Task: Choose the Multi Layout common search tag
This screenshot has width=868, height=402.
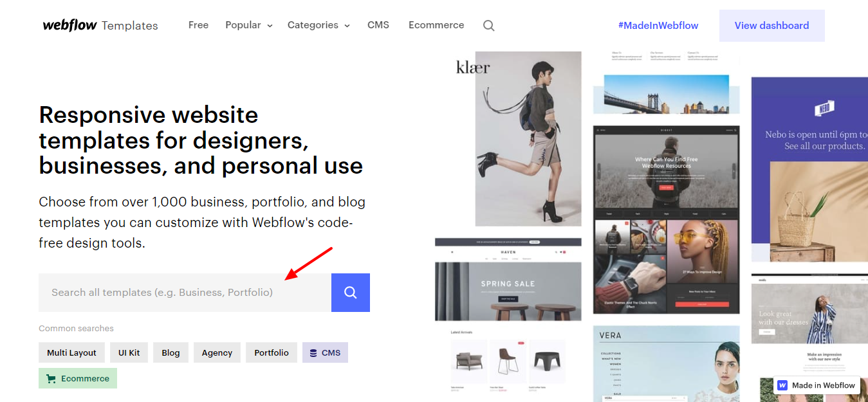Action: tap(71, 352)
